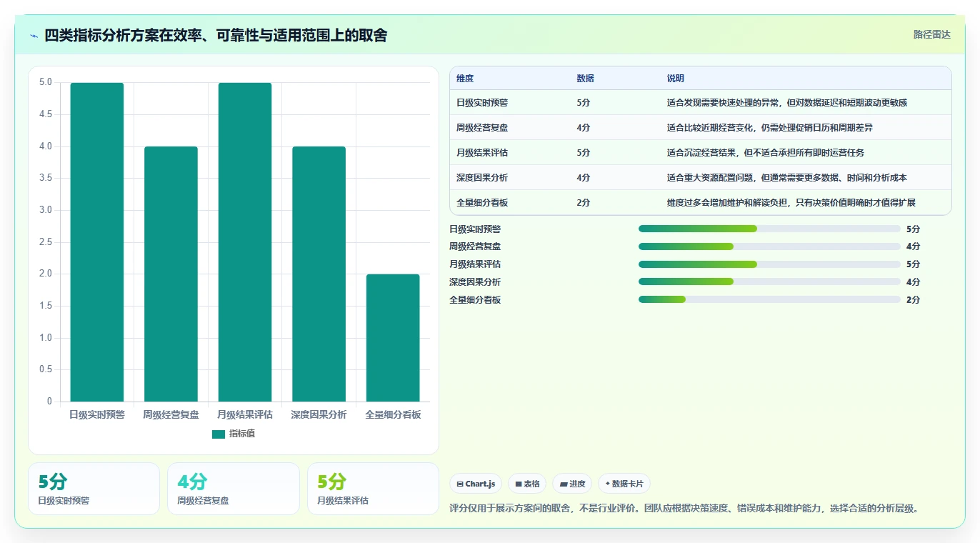Screen dimensions: 980x543
Task: Click the description starting 适合比较近期经营变化
Action: 770,128
